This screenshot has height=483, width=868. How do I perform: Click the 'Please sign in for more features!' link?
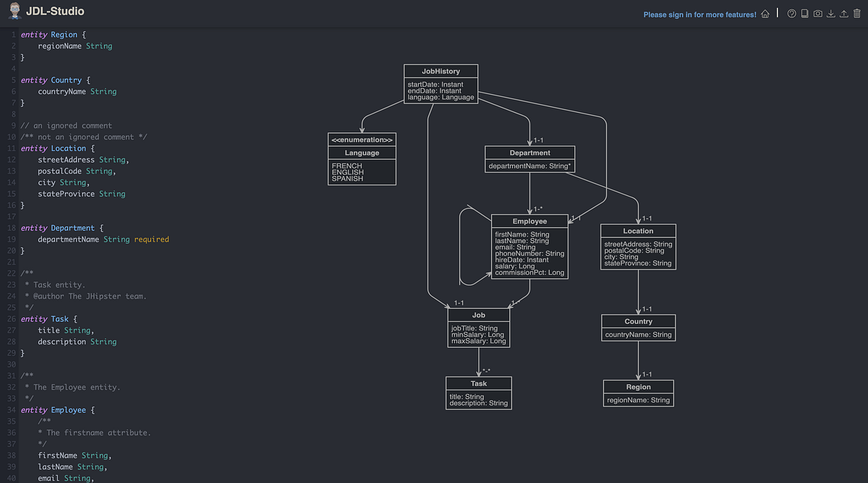(x=699, y=14)
